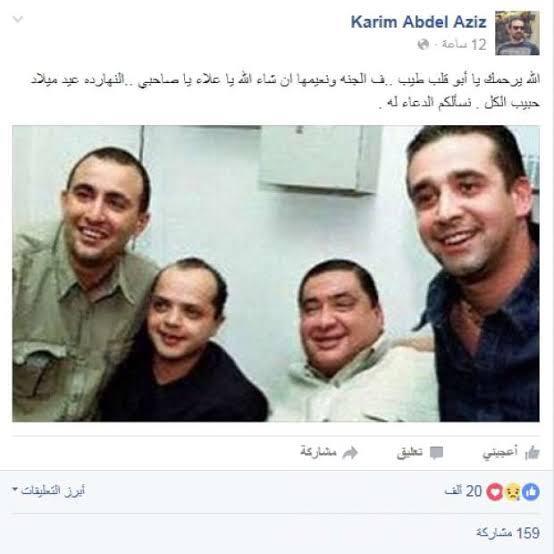Click the share arrow icon

[x=350, y=453]
